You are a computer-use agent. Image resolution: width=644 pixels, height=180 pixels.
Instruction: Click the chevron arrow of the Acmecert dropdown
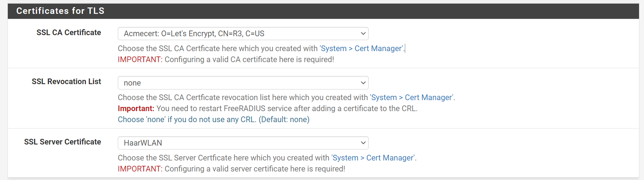coord(363,34)
